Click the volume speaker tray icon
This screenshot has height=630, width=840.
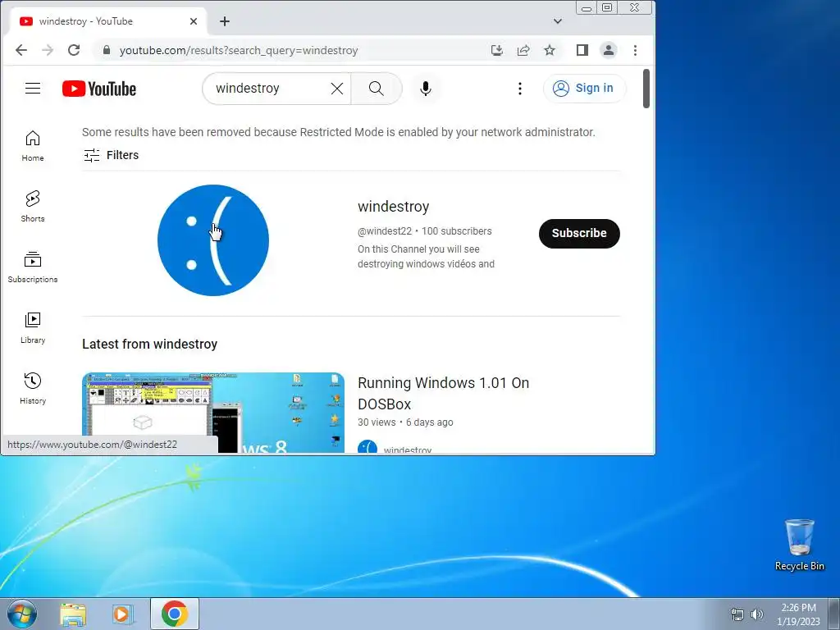757,614
